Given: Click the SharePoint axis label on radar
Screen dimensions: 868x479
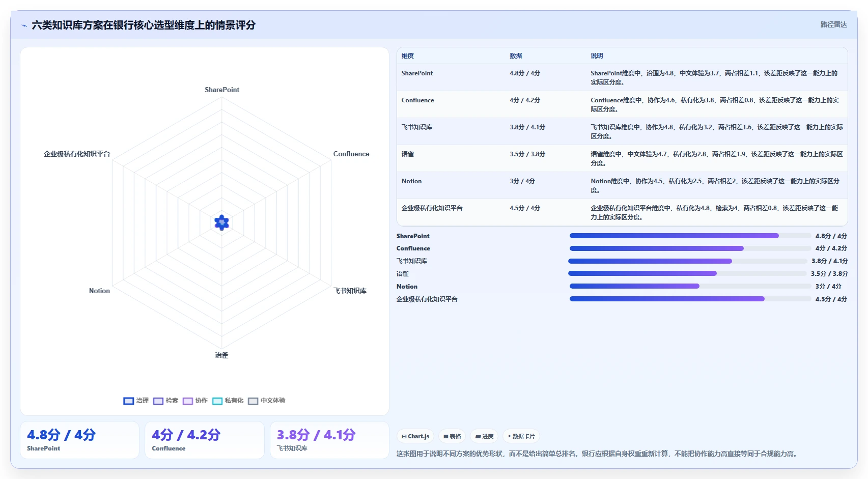Looking at the screenshot, I should pos(222,90).
